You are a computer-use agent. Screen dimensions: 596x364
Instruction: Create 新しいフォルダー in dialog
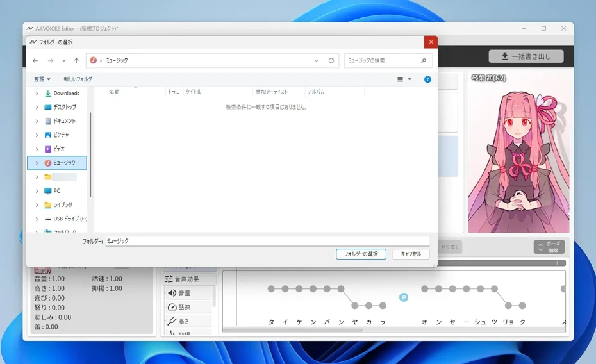pyautogui.click(x=79, y=79)
